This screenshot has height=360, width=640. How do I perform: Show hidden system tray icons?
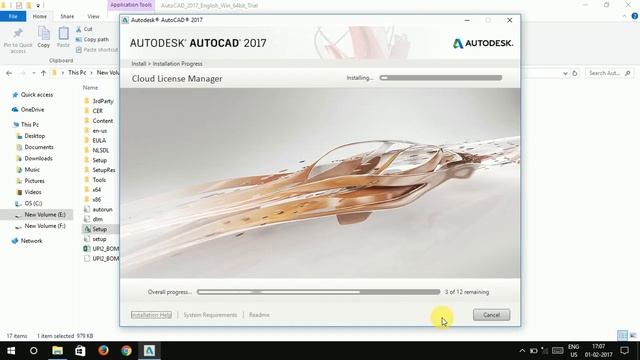click(x=522, y=351)
